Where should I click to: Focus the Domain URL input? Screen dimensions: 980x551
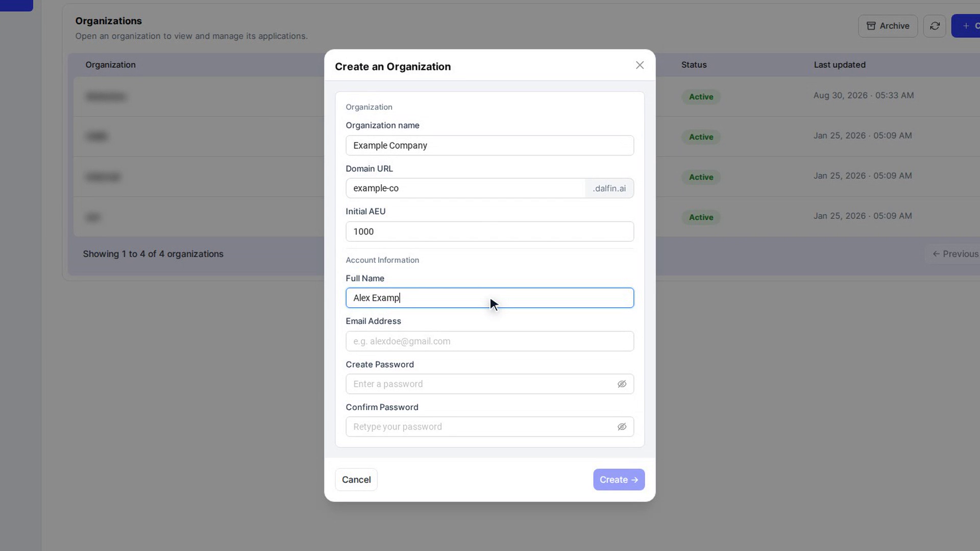pos(465,188)
